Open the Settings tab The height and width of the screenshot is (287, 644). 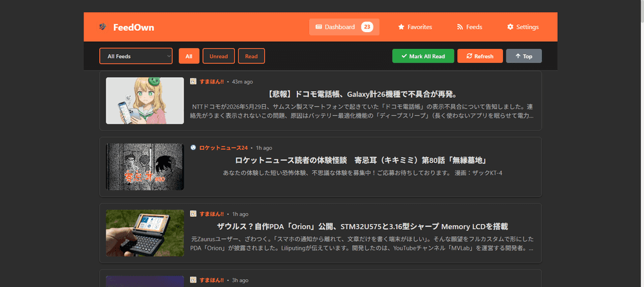523,27
